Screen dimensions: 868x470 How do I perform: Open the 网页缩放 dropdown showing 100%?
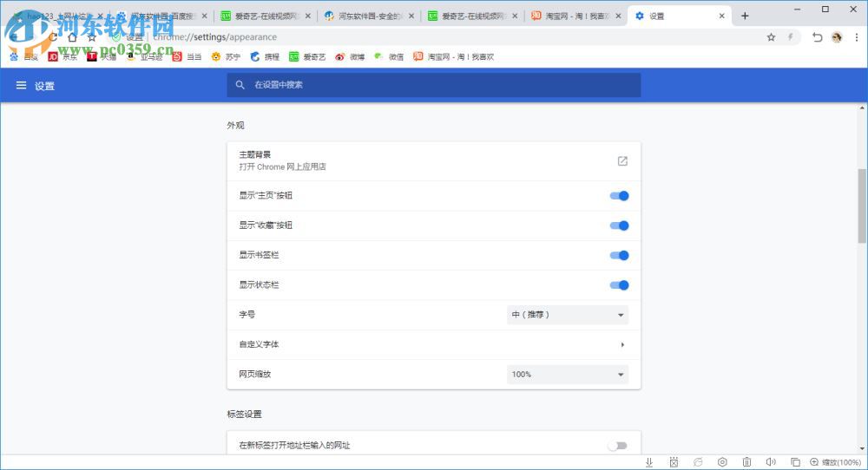coord(568,375)
